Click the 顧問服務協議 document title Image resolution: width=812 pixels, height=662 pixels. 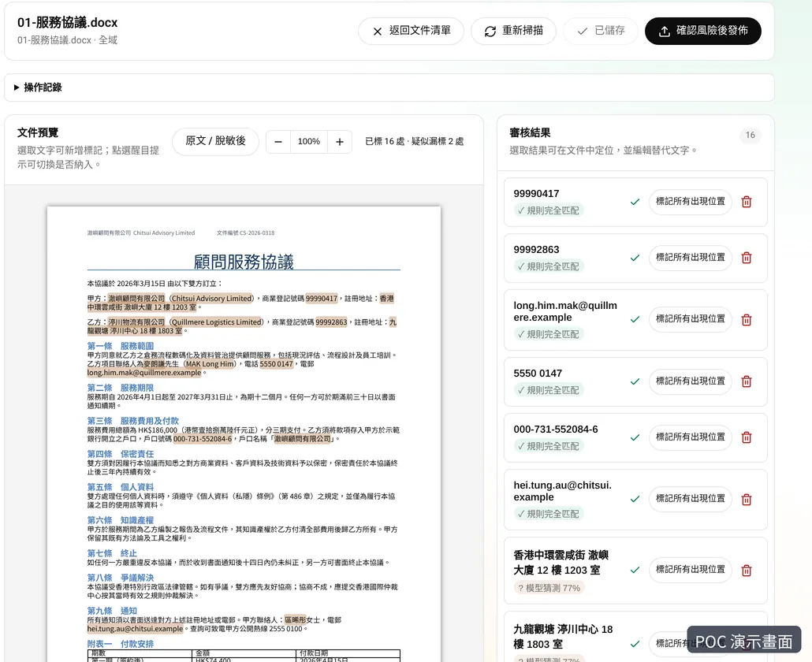tap(244, 262)
